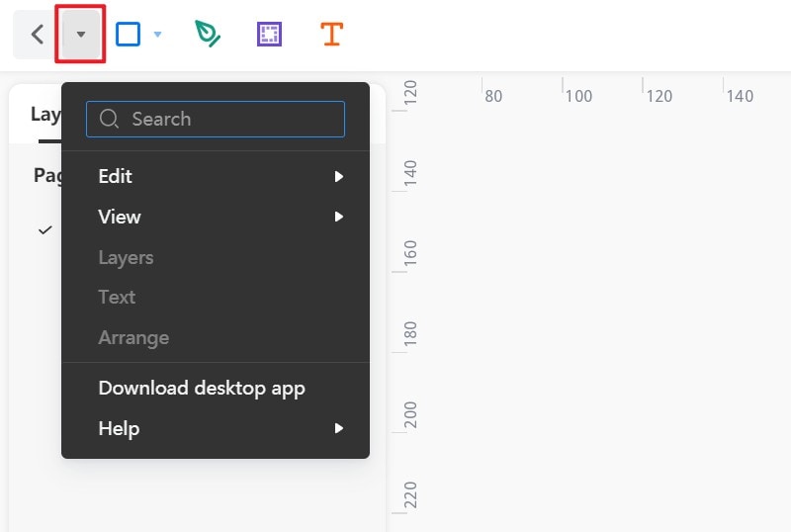This screenshot has width=791, height=532.
Task: Click the Layers menu entry
Action: click(126, 257)
